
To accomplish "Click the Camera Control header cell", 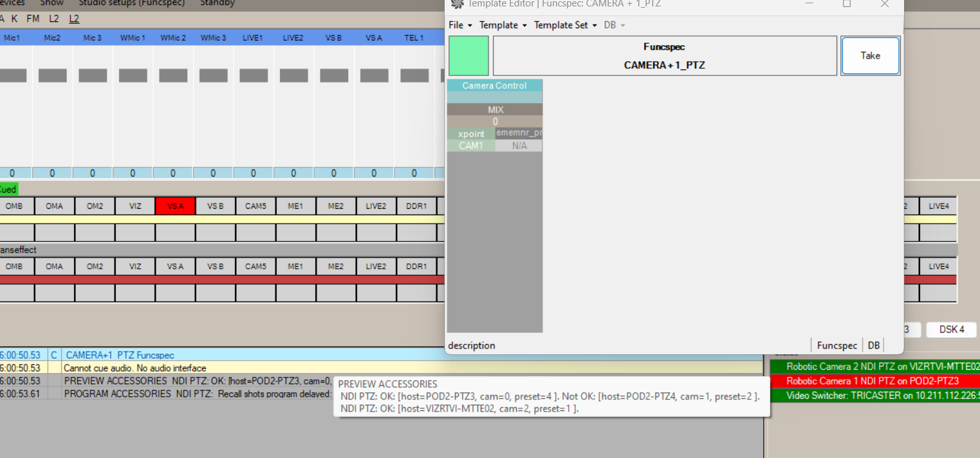I will tap(494, 86).
